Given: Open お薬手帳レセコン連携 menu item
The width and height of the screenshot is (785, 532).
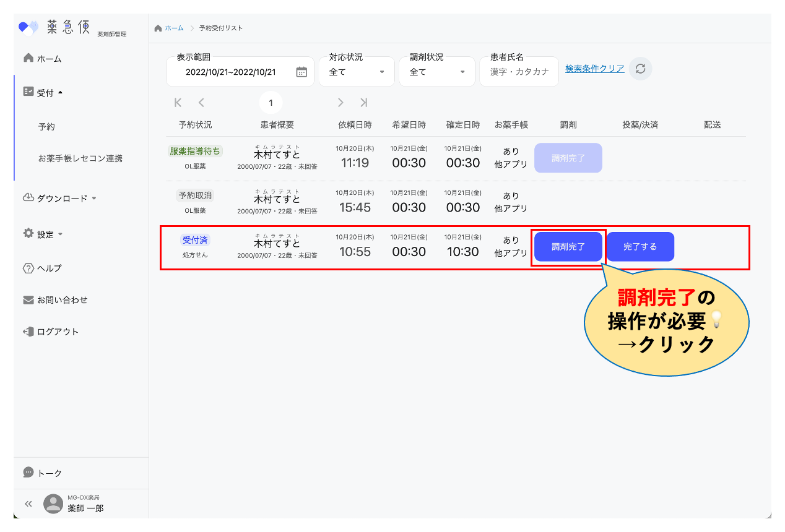Looking at the screenshot, I should tap(80, 158).
